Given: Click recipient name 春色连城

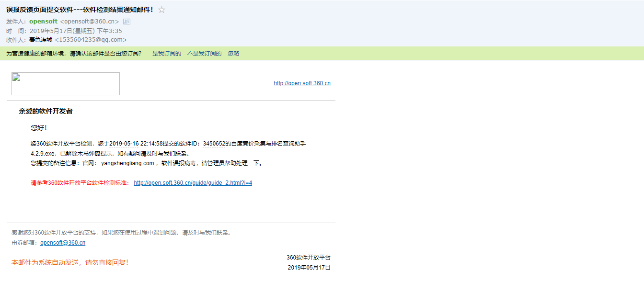Looking at the screenshot, I should click(41, 40).
